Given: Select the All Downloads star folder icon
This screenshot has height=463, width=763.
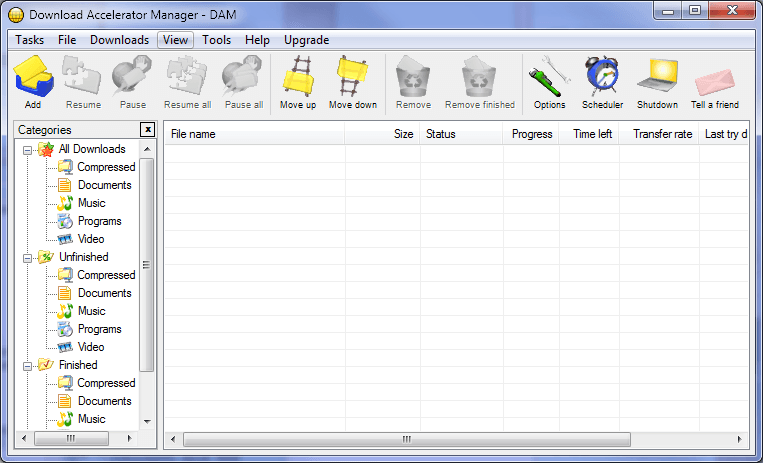Looking at the screenshot, I should (46, 149).
